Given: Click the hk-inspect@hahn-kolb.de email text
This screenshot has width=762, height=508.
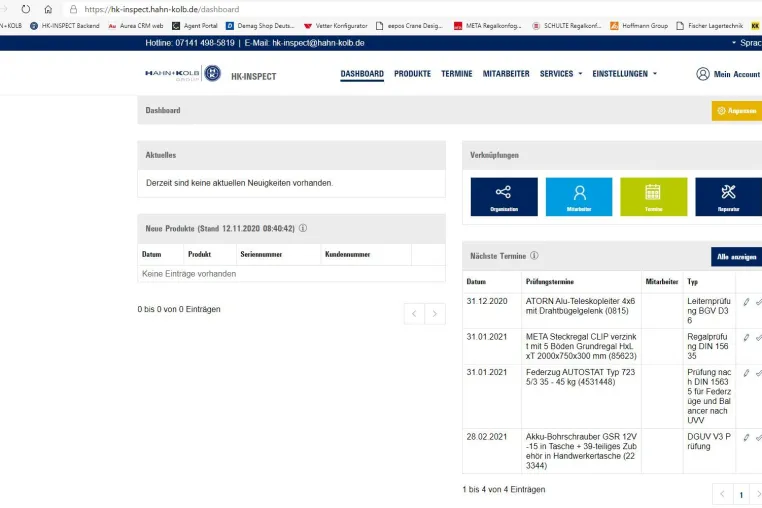Looking at the screenshot, I should point(318,43).
